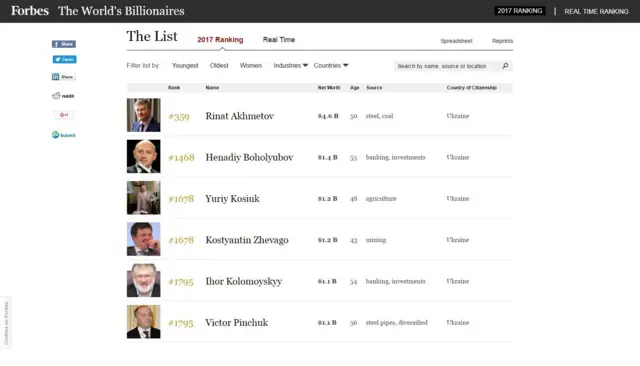Viewport: 640px width, 366px height.
Task: Sort by the Rank column header
Action: [174, 88]
